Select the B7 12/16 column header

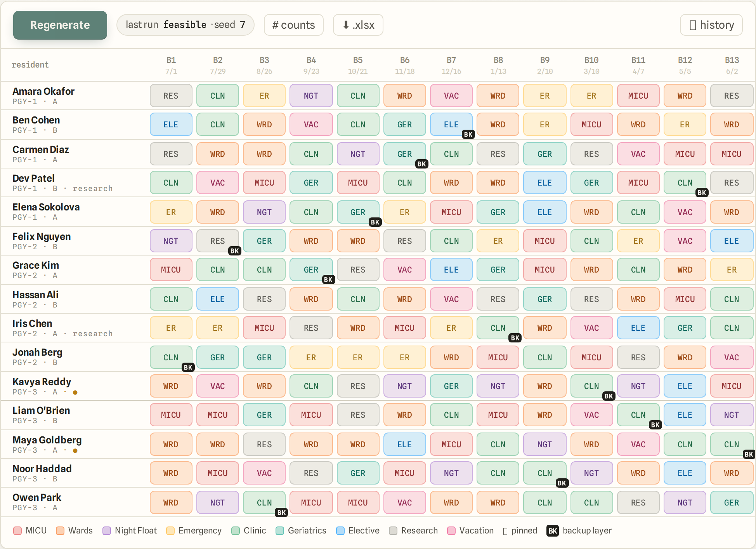(451, 65)
